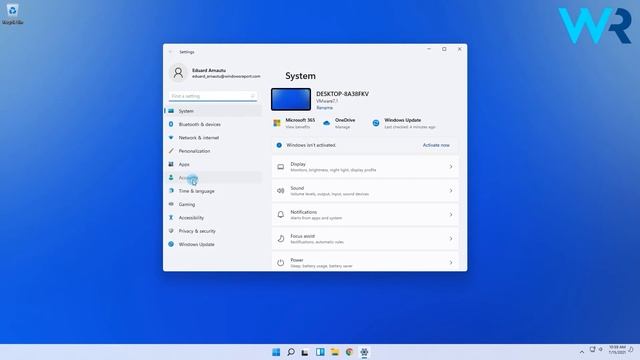The height and width of the screenshot is (360, 640).
Task: Open Widgets from the taskbar
Action: (320, 352)
